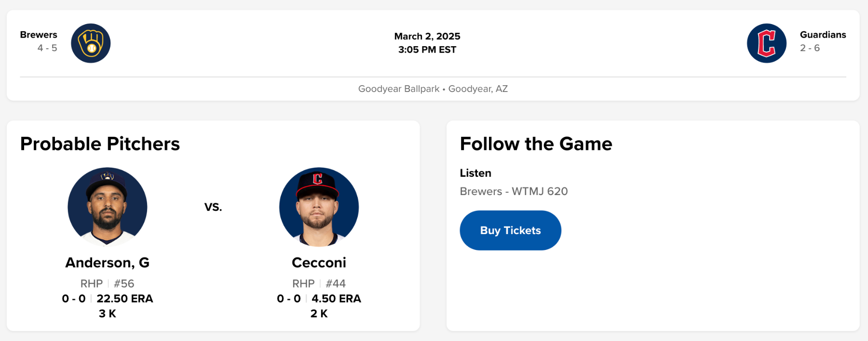Click the Listen label
This screenshot has width=868, height=341.
click(x=475, y=173)
